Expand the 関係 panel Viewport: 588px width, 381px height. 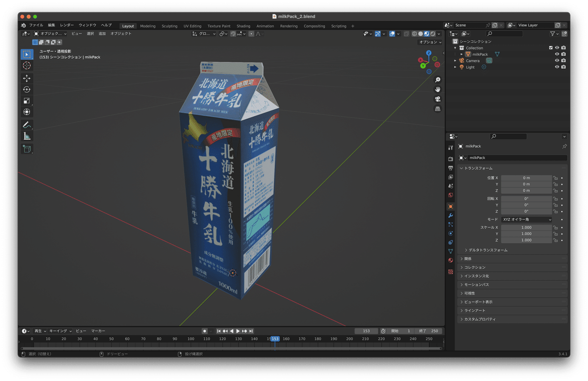(x=513, y=258)
